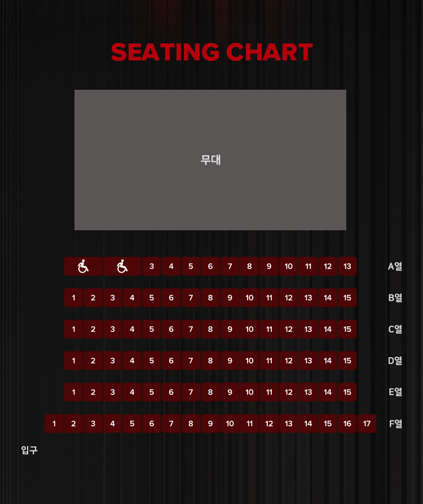
Task: Select seat 1 in row B
Action: (x=73, y=297)
